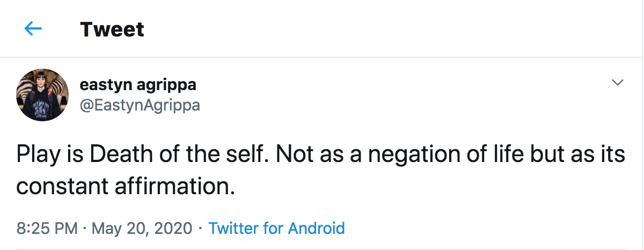Go back using the blue arrow
This screenshot has height=250, width=644.
pyautogui.click(x=33, y=28)
